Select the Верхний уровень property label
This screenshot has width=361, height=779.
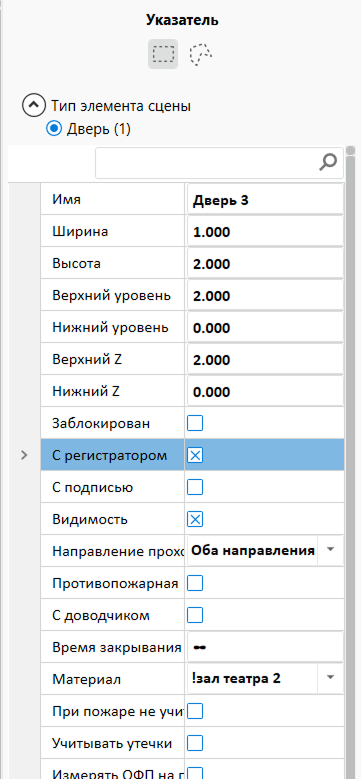(x=112, y=296)
